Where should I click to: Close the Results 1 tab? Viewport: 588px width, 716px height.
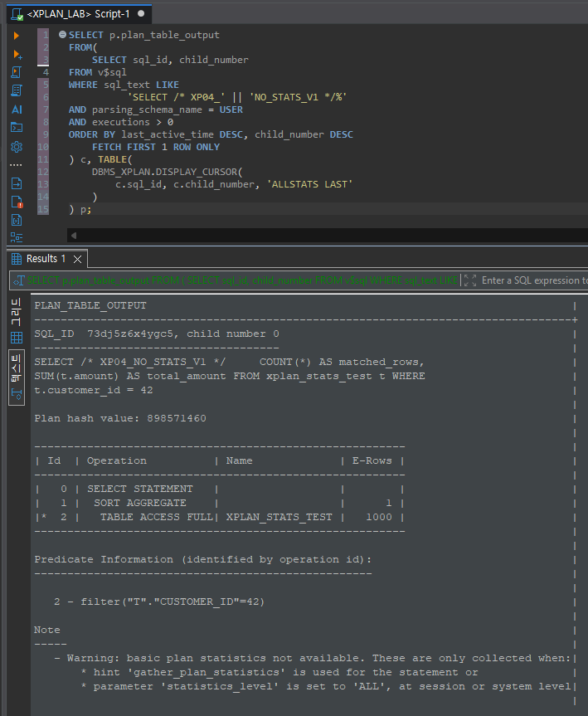click(78, 260)
